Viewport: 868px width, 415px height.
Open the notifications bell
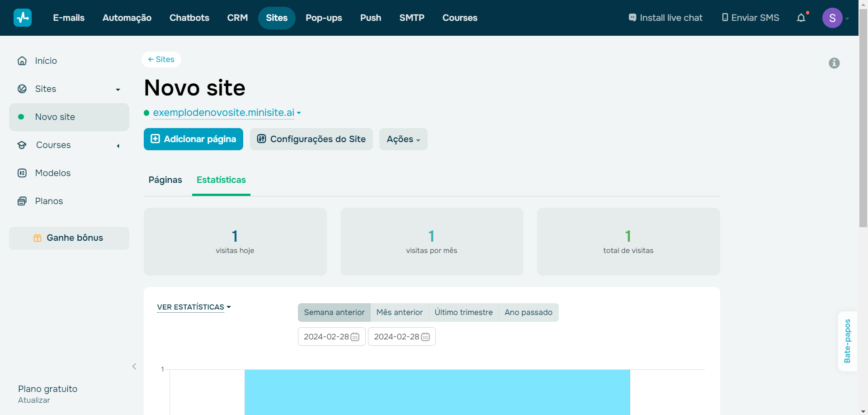pos(801,18)
